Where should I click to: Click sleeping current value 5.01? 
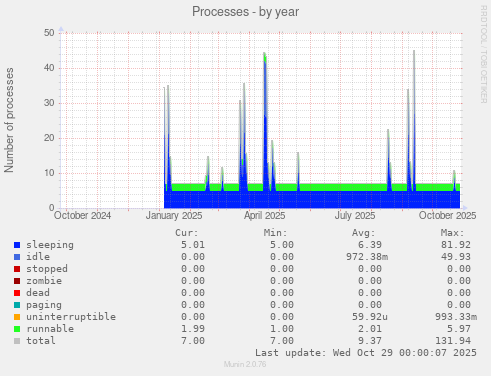coord(193,245)
